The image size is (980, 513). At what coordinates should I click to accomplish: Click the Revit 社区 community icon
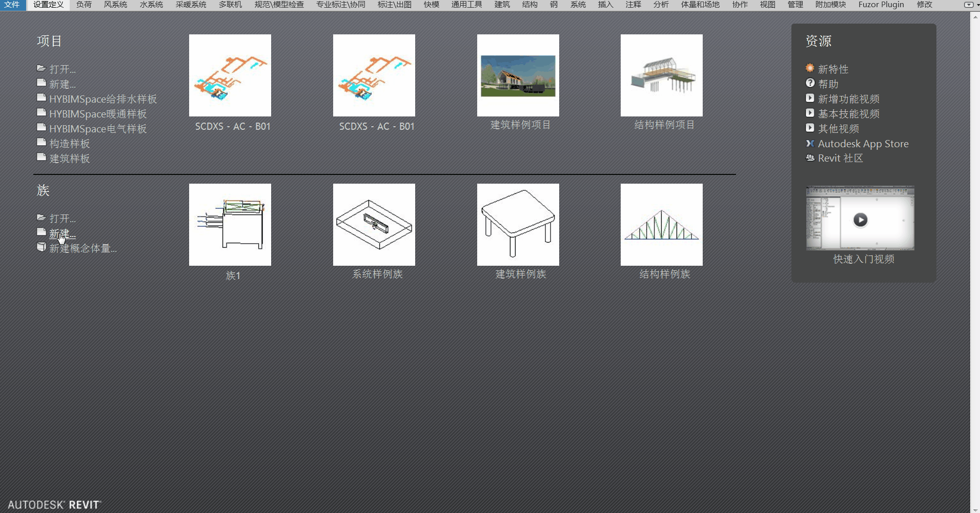tap(810, 157)
